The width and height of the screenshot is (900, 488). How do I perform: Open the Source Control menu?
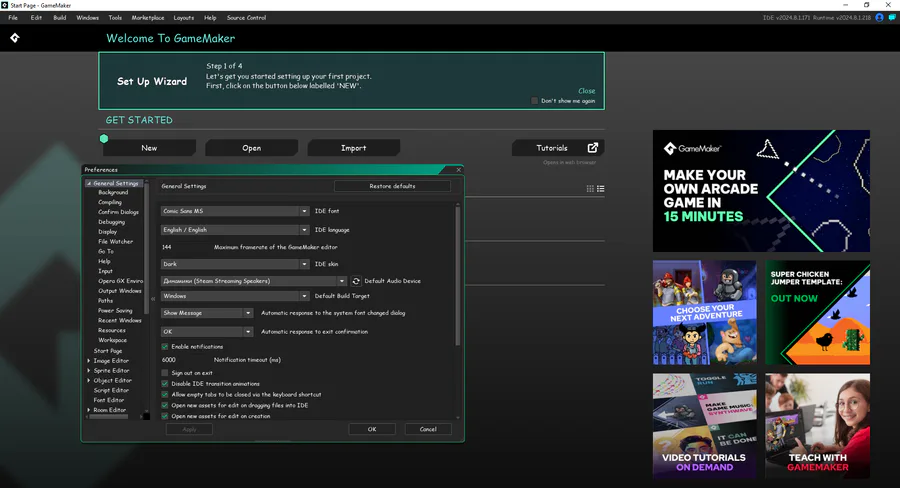pyautogui.click(x=246, y=18)
